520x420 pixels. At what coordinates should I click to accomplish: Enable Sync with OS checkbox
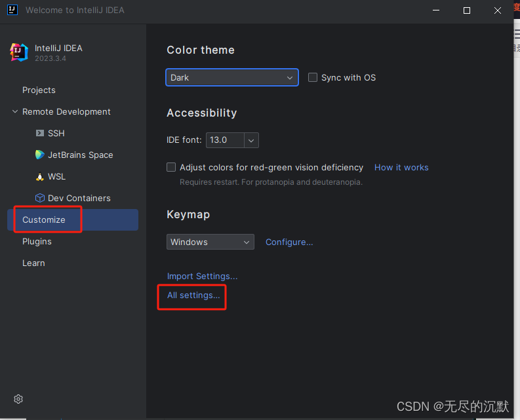[x=313, y=77]
